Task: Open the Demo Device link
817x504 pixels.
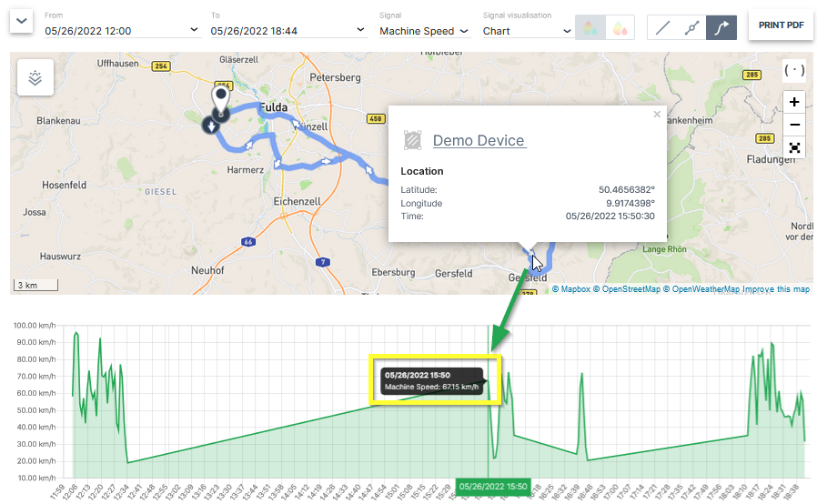Action: 479,140
